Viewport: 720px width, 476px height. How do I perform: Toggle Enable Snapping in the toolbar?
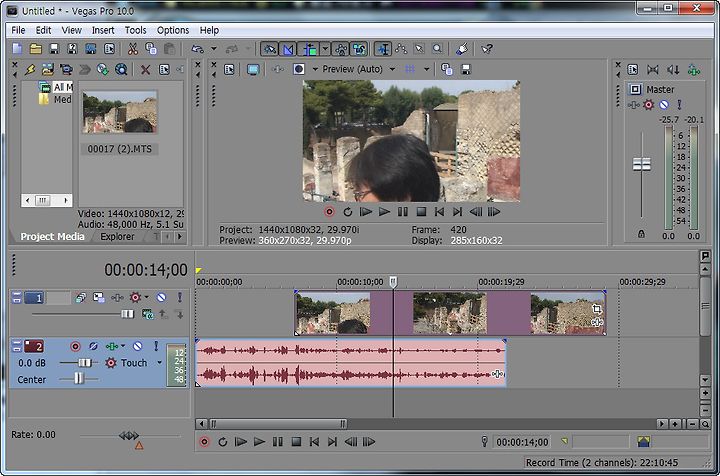pos(270,49)
